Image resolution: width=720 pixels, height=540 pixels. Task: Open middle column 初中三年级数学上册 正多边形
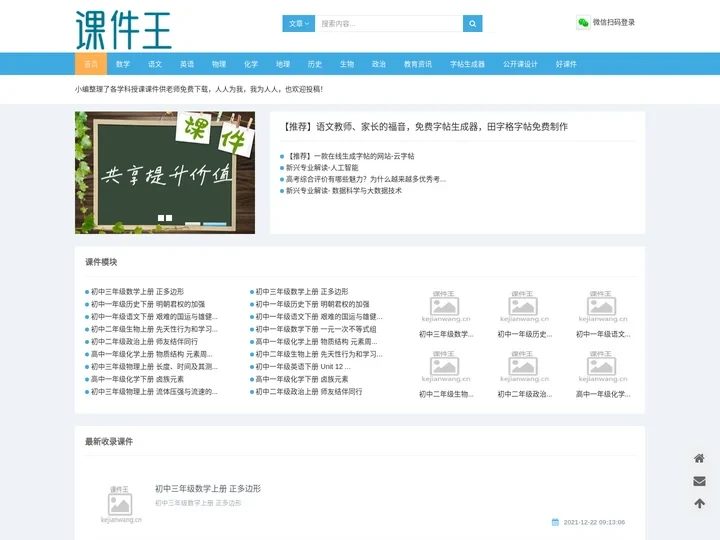[x=302, y=292]
